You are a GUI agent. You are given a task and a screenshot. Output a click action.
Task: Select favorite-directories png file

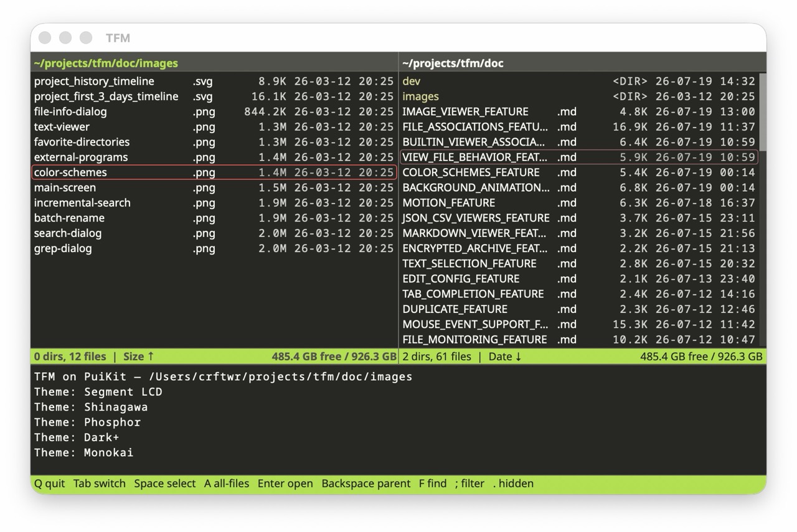214,142
